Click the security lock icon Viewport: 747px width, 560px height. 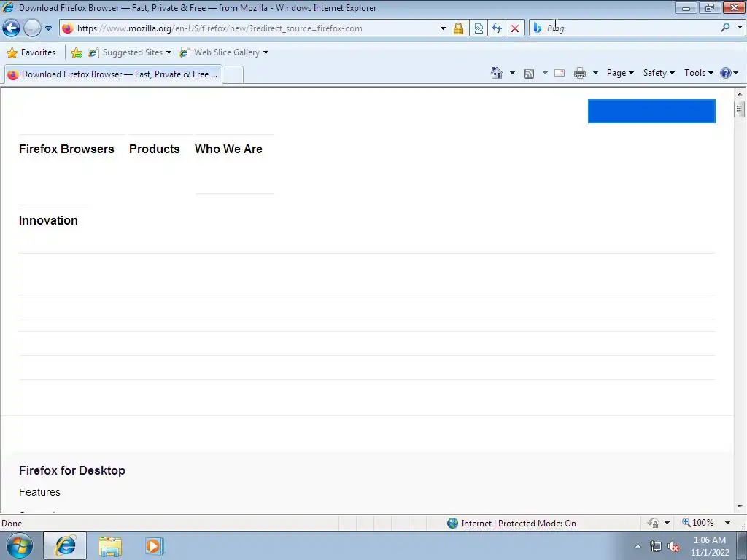[x=458, y=28]
